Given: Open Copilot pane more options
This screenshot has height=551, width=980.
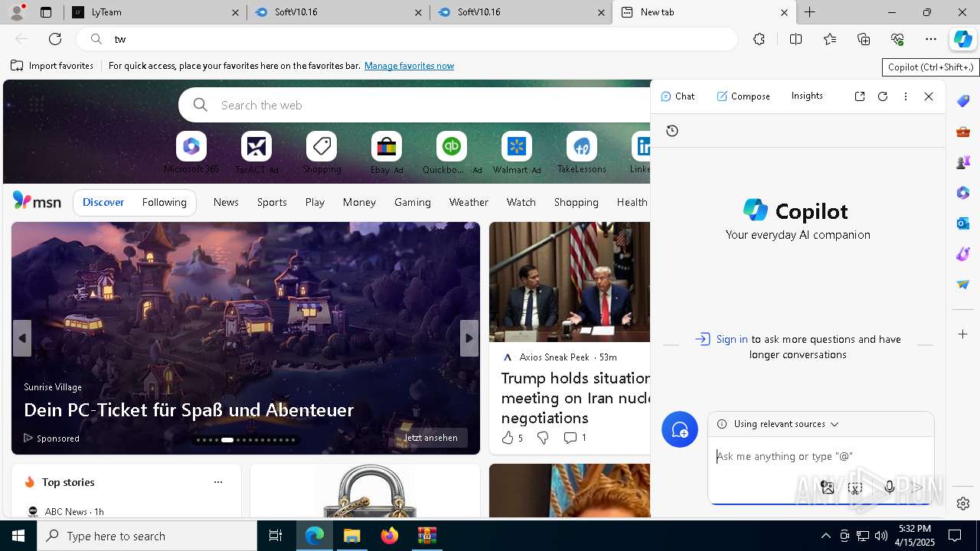Looking at the screenshot, I should pyautogui.click(x=906, y=96).
